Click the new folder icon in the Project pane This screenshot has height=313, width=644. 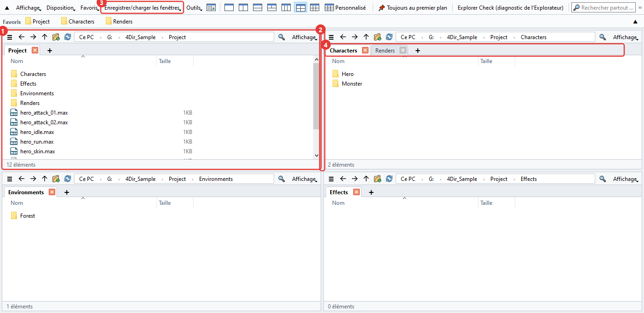(56, 37)
